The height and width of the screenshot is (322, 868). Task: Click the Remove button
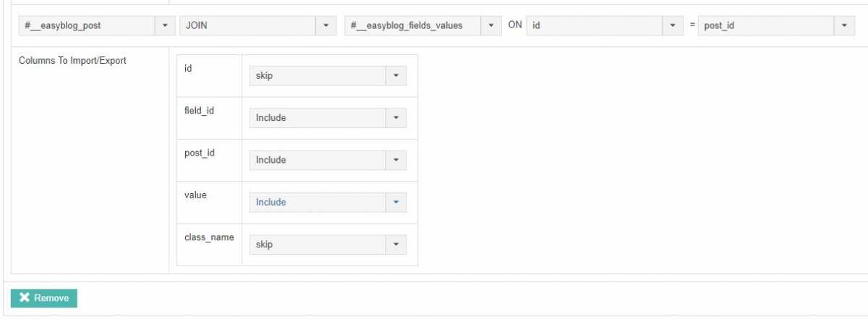click(x=44, y=298)
